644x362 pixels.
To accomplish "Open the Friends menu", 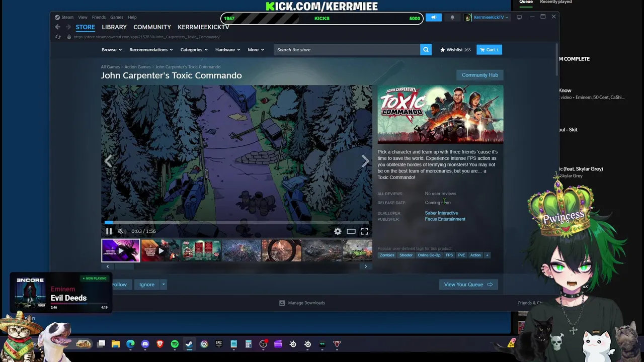I will 99,17.
